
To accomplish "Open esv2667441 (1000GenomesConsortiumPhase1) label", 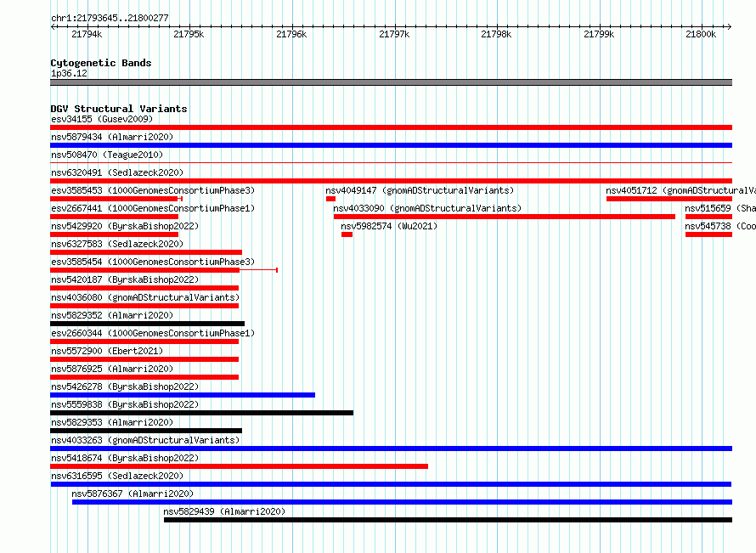I will [153, 208].
